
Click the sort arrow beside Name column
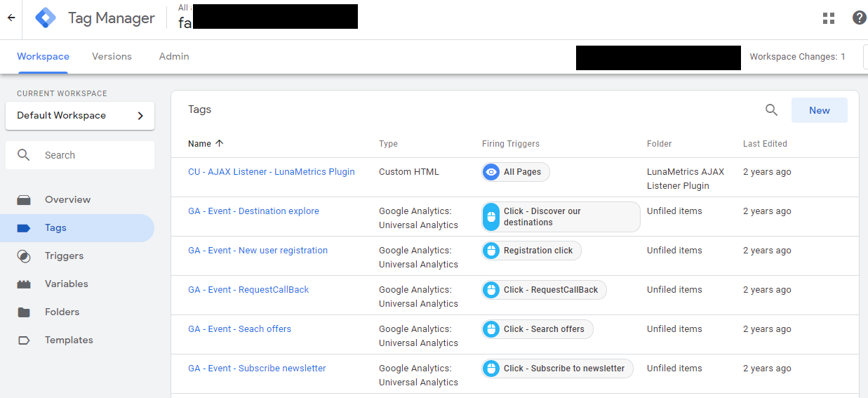(x=219, y=143)
